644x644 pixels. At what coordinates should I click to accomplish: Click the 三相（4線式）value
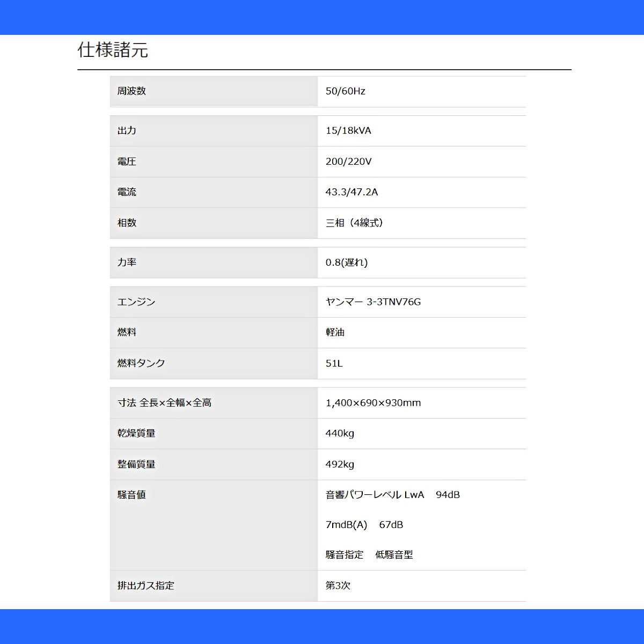pyautogui.click(x=356, y=223)
